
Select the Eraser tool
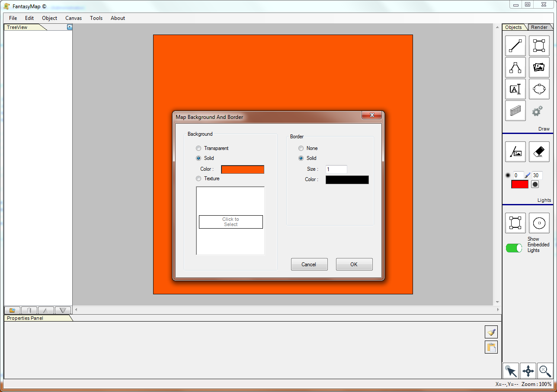[539, 152]
